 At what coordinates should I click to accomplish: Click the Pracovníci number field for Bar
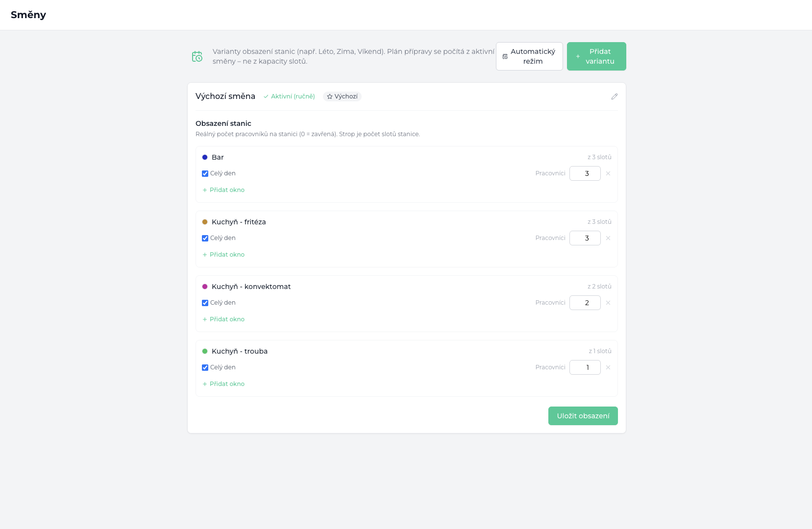pyautogui.click(x=585, y=173)
